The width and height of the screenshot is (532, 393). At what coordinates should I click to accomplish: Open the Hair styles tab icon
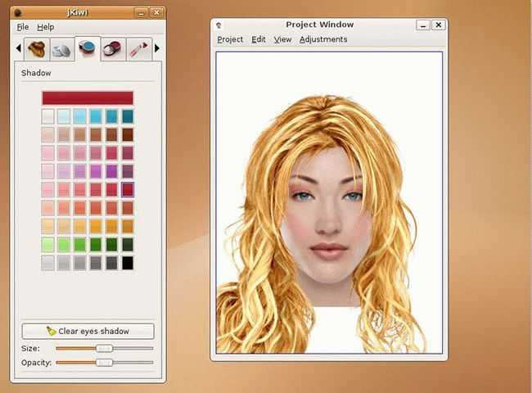pyautogui.click(x=37, y=49)
